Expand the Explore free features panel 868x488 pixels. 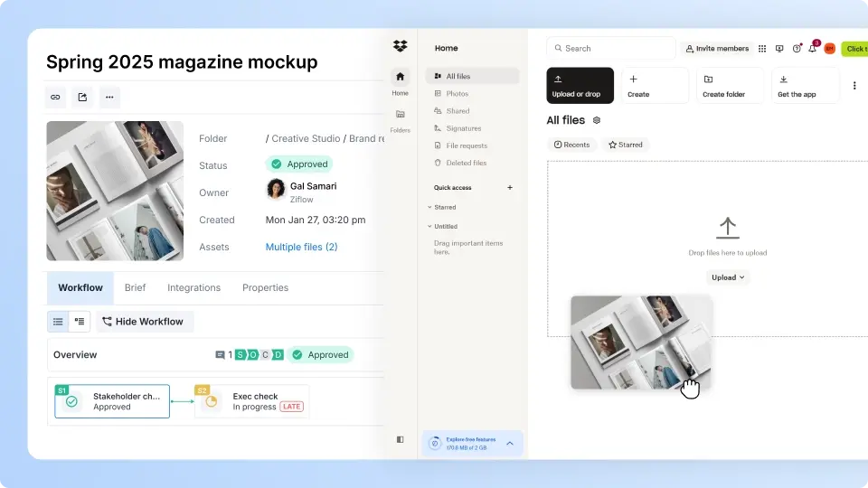click(x=509, y=443)
